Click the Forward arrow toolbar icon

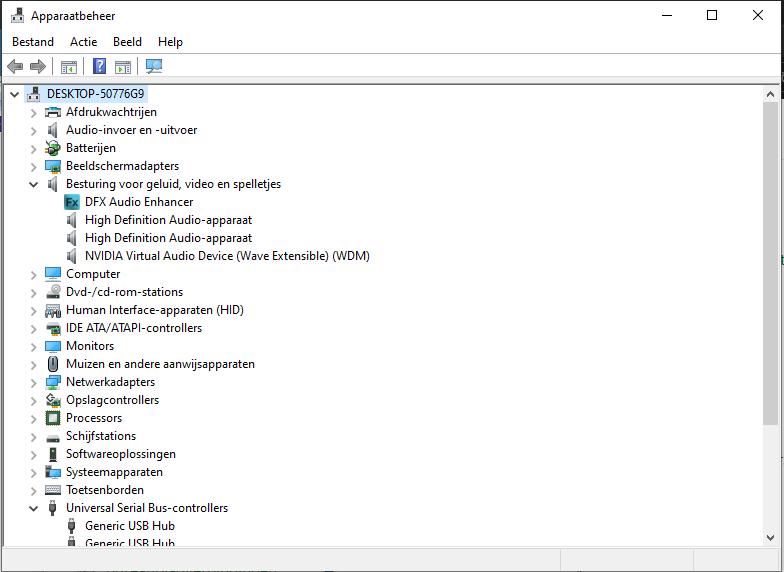(38, 66)
